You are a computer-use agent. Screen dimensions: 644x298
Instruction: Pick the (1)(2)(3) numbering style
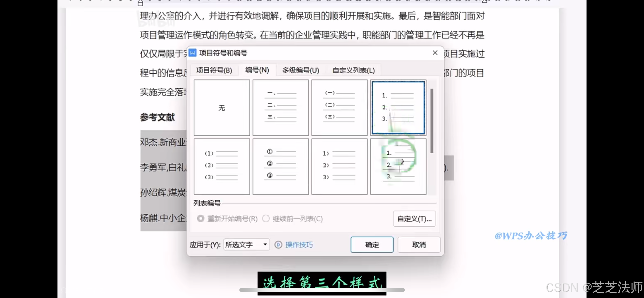tap(222, 166)
